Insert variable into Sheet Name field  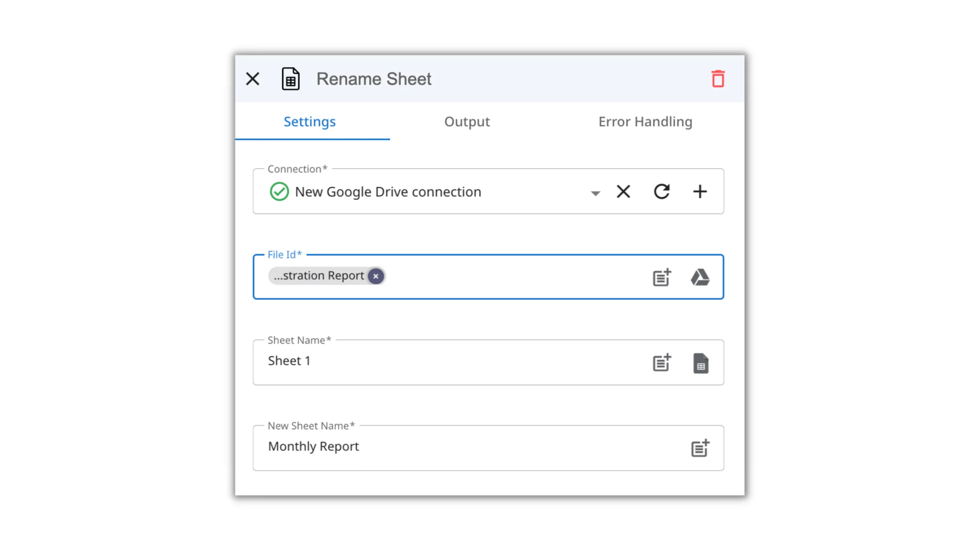661,362
